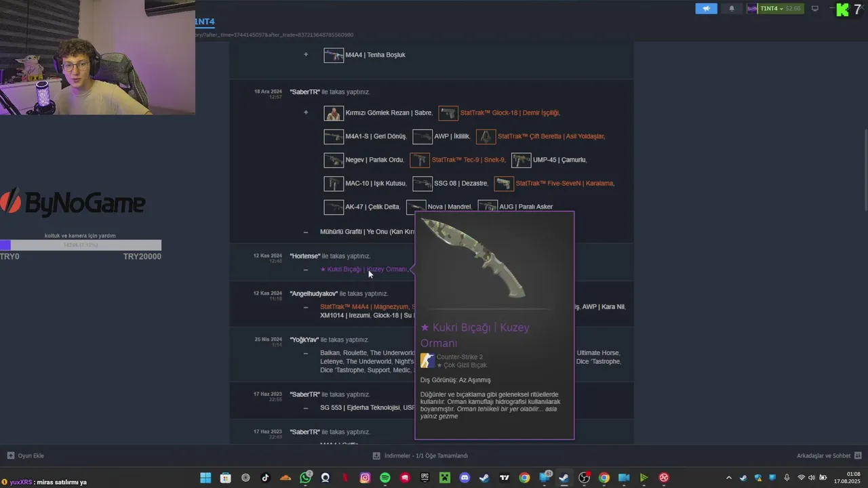The height and width of the screenshot is (488, 868).
Task: Open SoundCloud from the taskbar
Action: tap(285, 478)
